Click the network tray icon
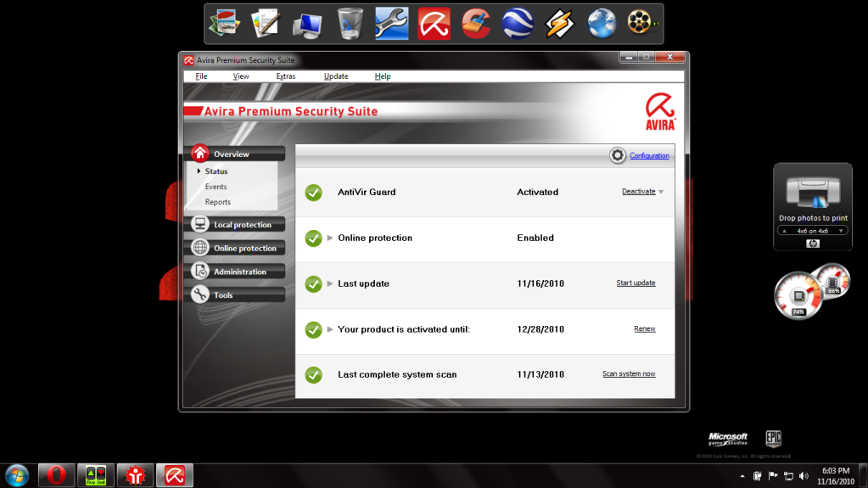 (x=788, y=476)
